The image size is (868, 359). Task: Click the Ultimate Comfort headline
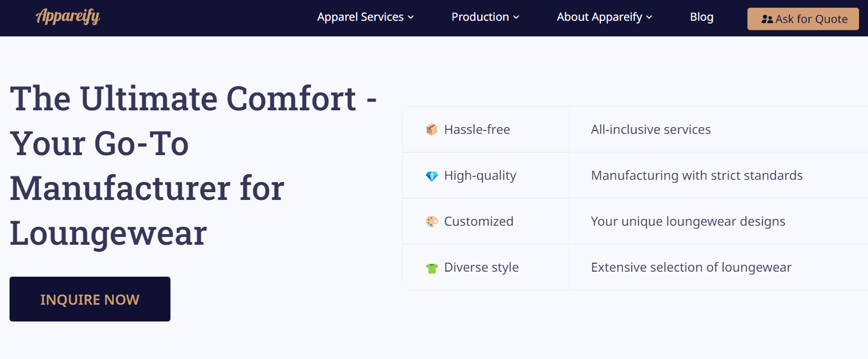tap(193, 166)
